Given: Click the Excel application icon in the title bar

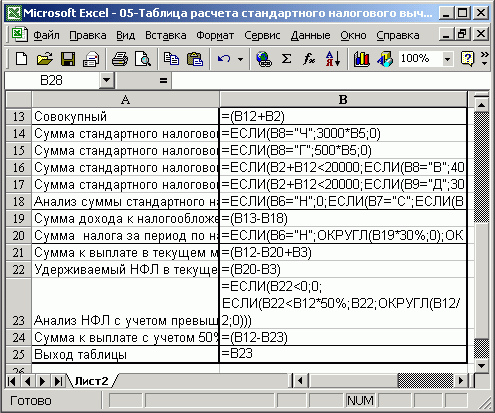Looking at the screenshot, I should point(14,13).
